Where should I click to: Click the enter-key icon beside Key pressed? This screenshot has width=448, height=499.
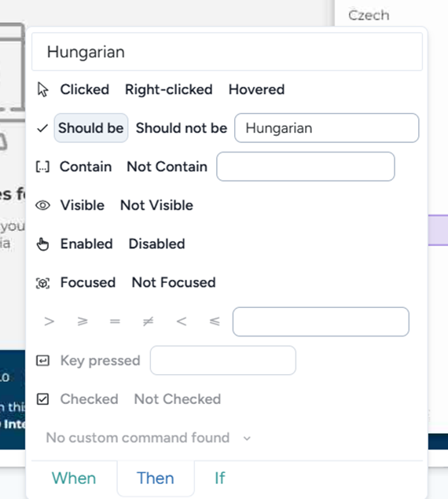click(42, 361)
